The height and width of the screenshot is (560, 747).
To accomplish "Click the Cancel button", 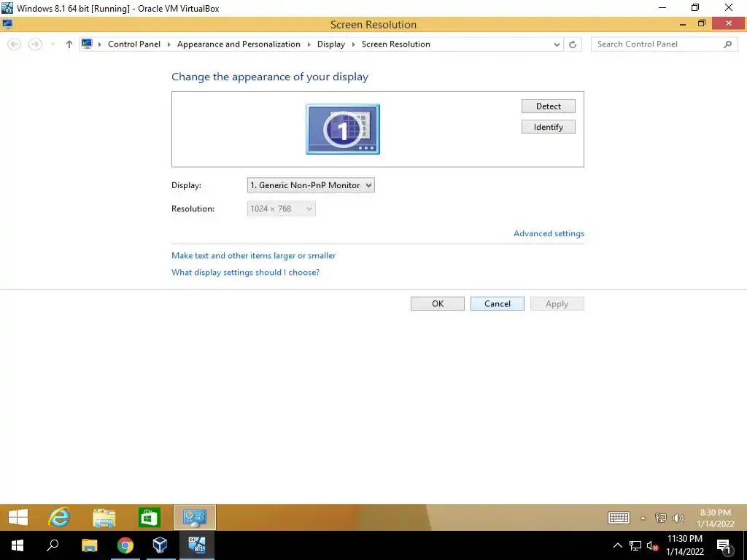I will pyautogui.click(x=498, y=304).
